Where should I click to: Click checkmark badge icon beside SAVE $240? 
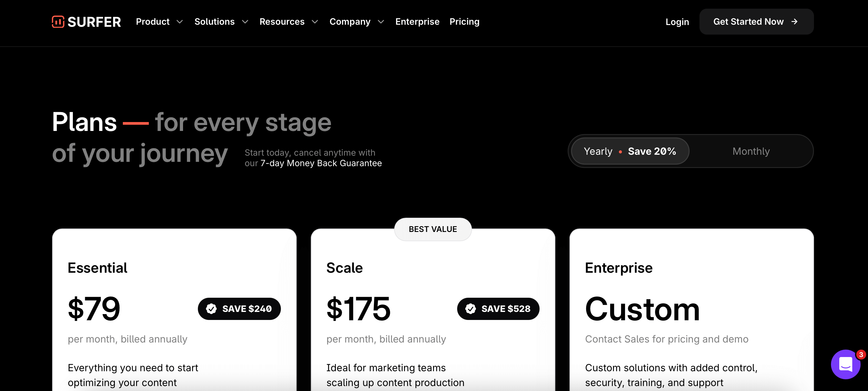(211, 309)
